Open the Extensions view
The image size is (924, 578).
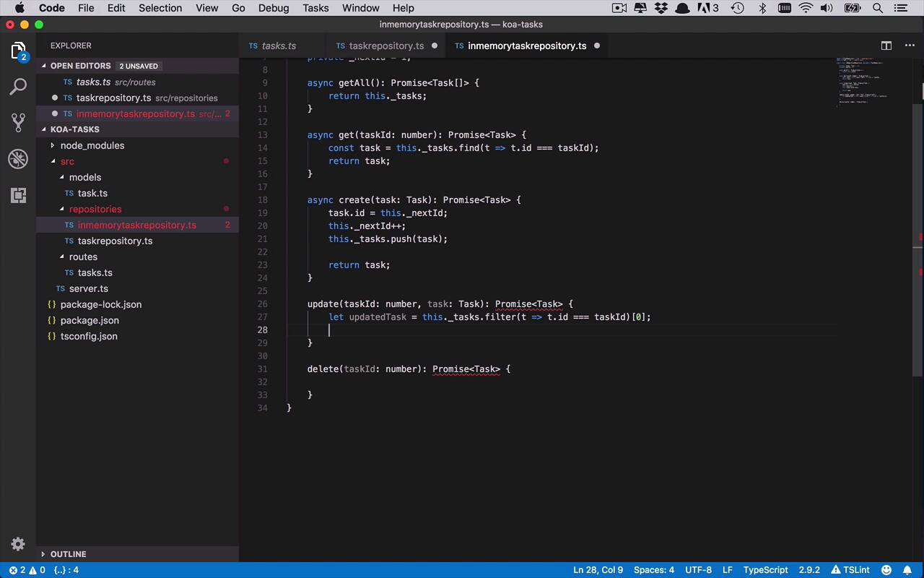pyautogui.click(x=18, y=195)
